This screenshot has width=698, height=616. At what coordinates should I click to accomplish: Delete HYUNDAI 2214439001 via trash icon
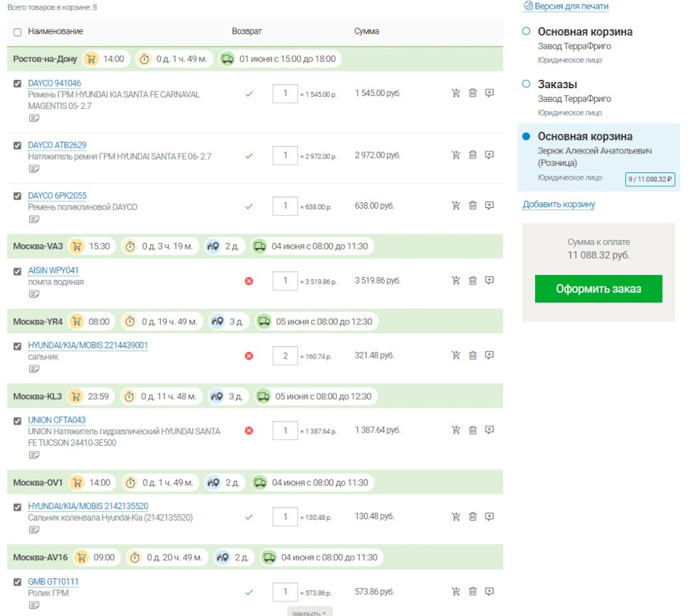pyautogui.click(x=473, y=356)
